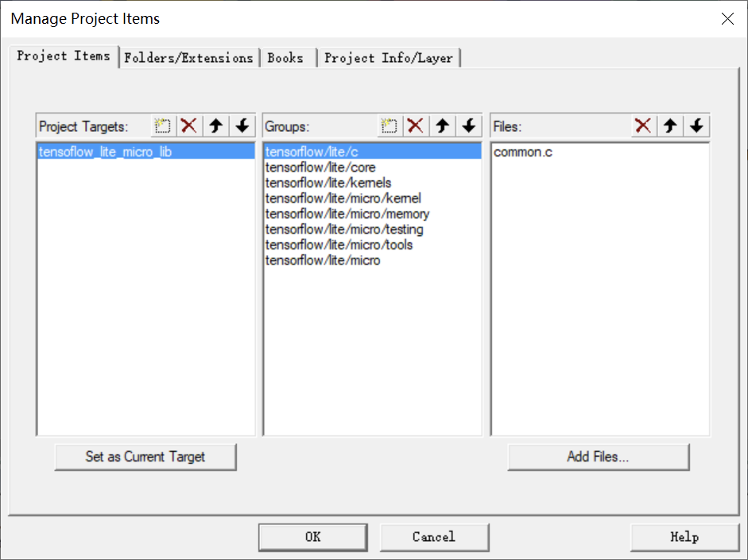Open Help for this dialog
Screen dimensions: 748x560
point(684,537)
